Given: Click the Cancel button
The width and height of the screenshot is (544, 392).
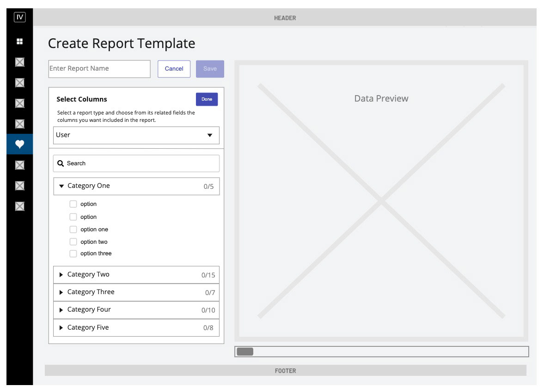Looking at the screenshot, I should pos(174,69).
